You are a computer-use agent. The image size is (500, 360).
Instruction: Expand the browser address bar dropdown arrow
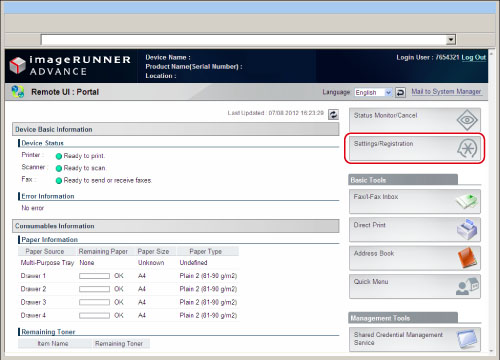[x=451, y=40]
